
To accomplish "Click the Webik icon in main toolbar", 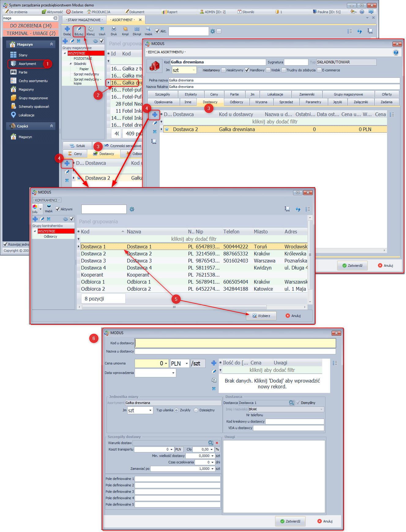I will 148,31.
